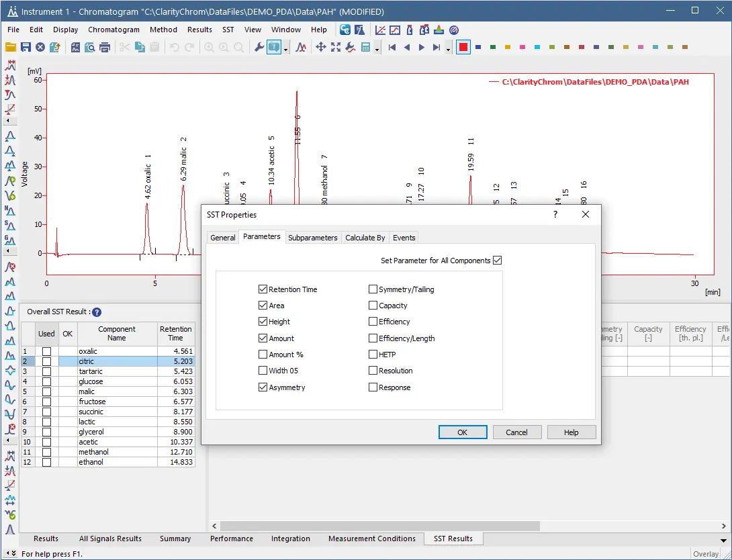732x560 pixels.
Task: Open the Calibration graph icon near Help menu
Action: (381, 30)
